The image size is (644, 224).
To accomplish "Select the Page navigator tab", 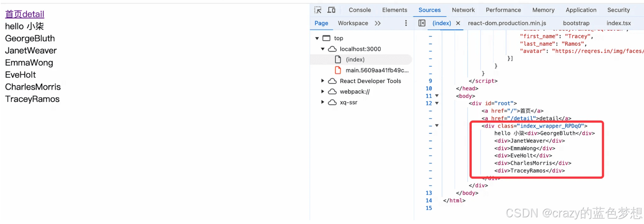I will pyautogui.click(x=321, y=23).
